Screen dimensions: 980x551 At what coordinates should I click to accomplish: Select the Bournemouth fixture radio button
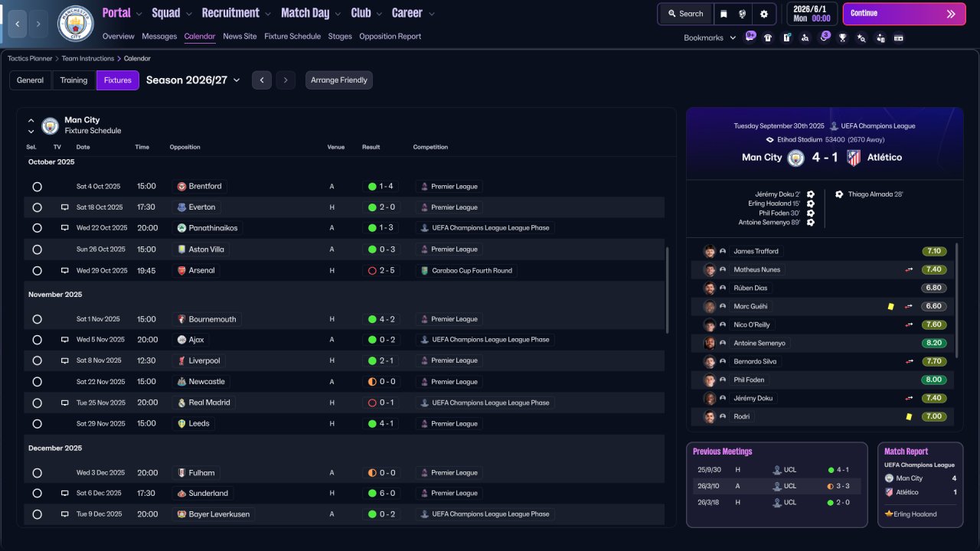(37, 319)
